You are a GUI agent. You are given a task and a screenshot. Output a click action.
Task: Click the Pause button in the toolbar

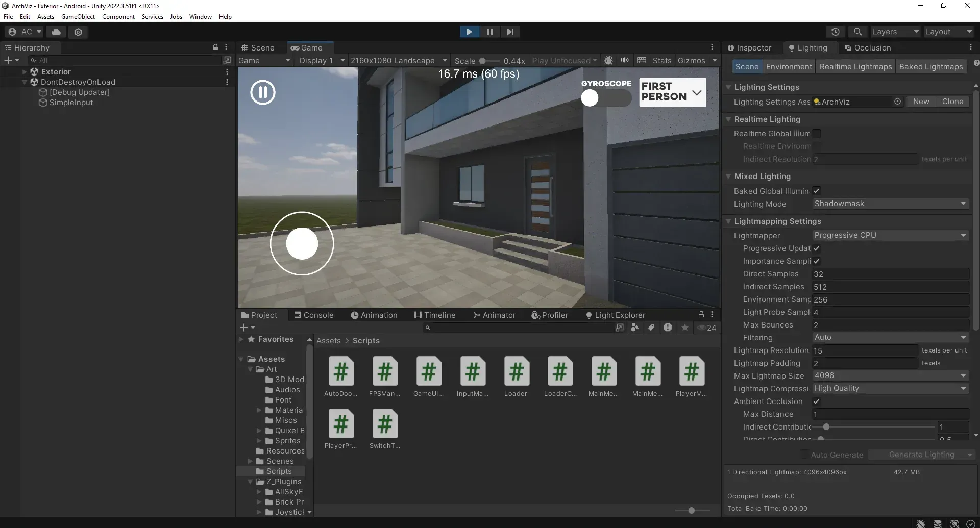[x=490, y=32]
